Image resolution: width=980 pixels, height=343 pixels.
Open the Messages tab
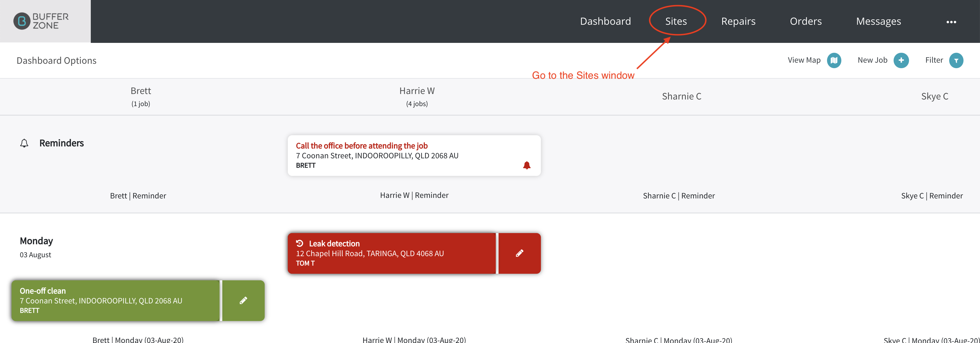point(878,21)
